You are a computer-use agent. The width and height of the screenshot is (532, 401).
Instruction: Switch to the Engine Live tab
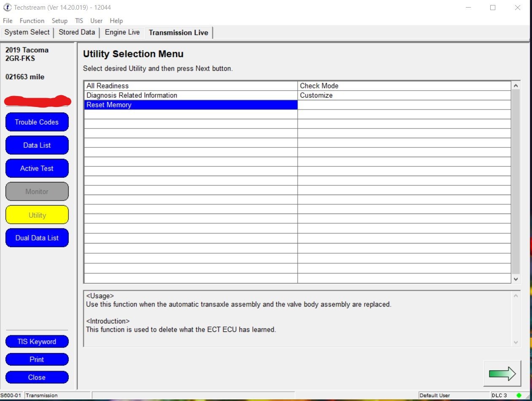coord(122,32)
